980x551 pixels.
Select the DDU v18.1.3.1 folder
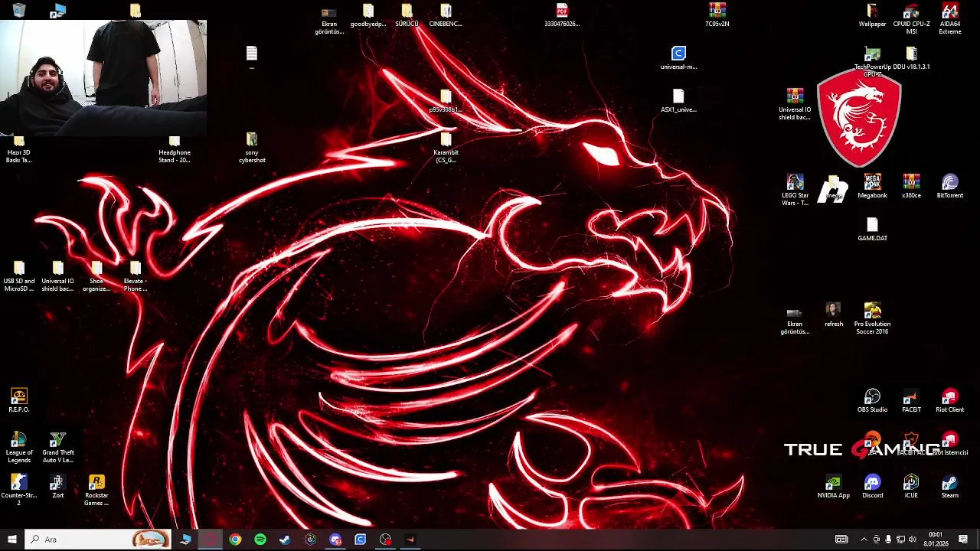(x=911, y=58)
